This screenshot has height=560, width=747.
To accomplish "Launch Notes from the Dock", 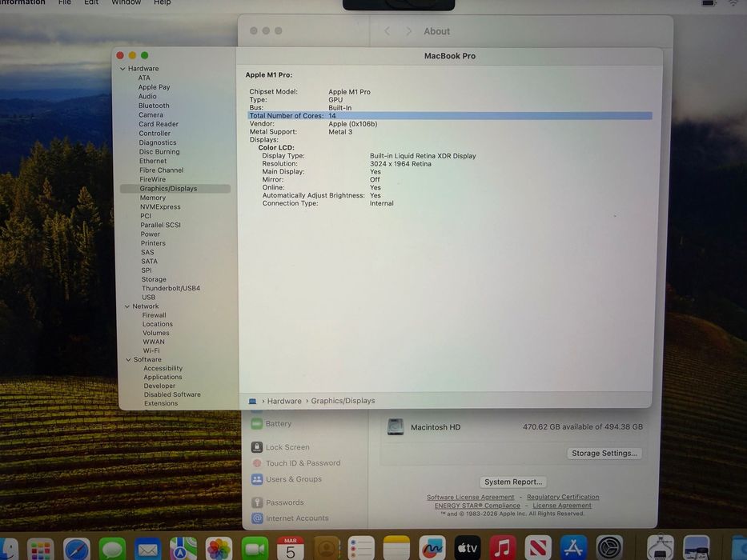I will click(396, 549).
